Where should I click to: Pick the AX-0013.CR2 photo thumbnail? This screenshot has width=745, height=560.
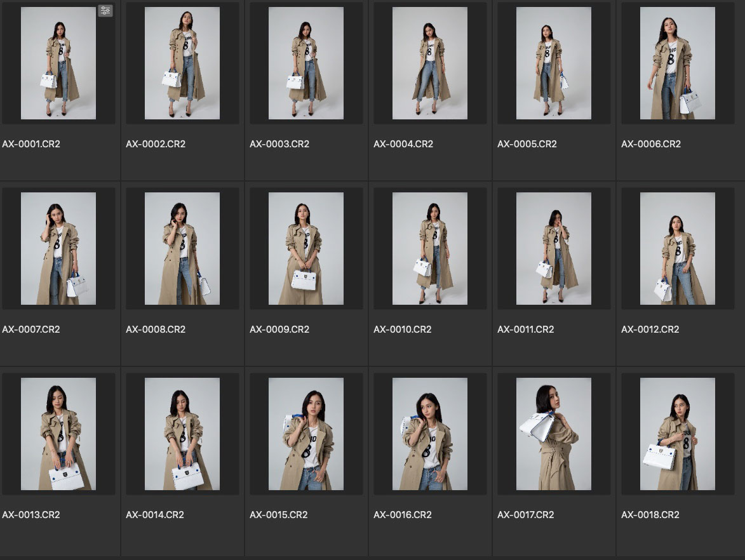pyautogui.click(x=58, y=434)
